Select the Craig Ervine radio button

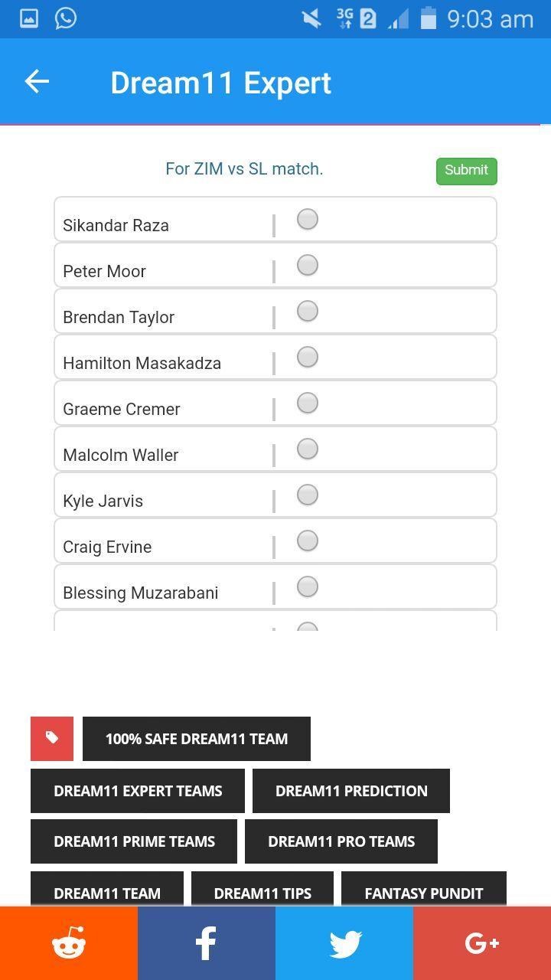tap(308, 541)
